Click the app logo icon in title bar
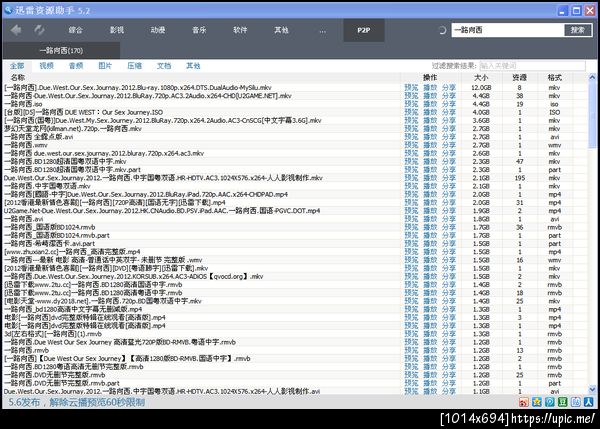 click(x=8, y=10)
